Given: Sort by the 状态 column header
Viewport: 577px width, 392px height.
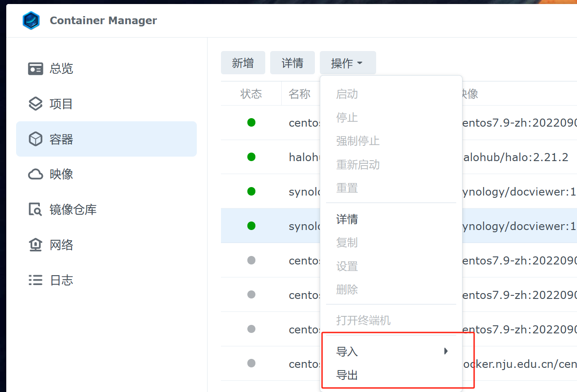Looking at the screenshot, I should [x=251, y=94].
